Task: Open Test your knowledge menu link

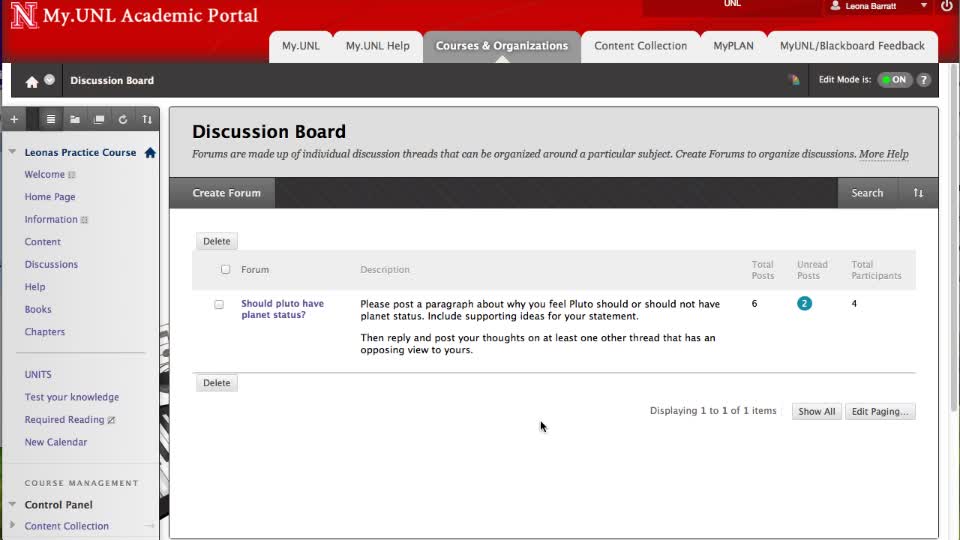Action: [x=72, y=397]
